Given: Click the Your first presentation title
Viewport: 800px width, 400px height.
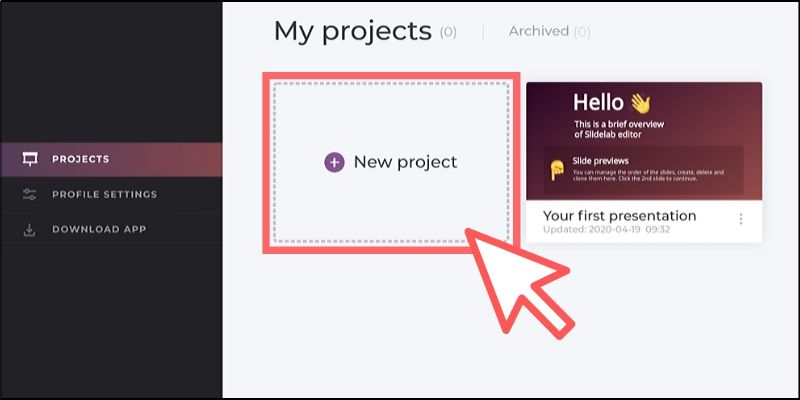Looking at the screenshot, I should (x=619, y=216).
